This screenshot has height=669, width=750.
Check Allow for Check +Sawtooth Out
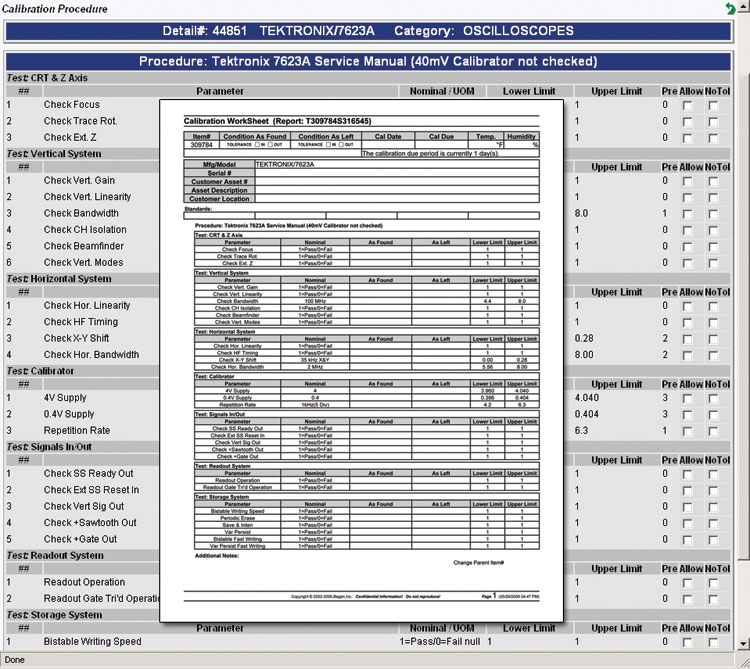tap(687, 524)
